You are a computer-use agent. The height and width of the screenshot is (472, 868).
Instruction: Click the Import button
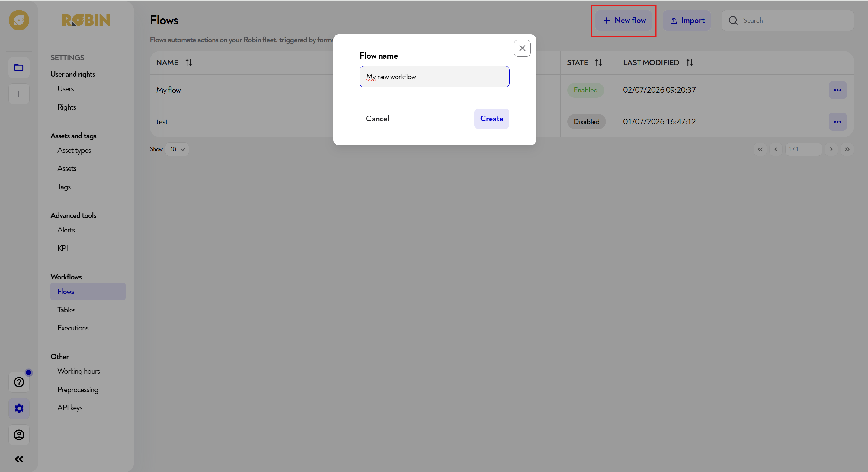click(687, 21)
